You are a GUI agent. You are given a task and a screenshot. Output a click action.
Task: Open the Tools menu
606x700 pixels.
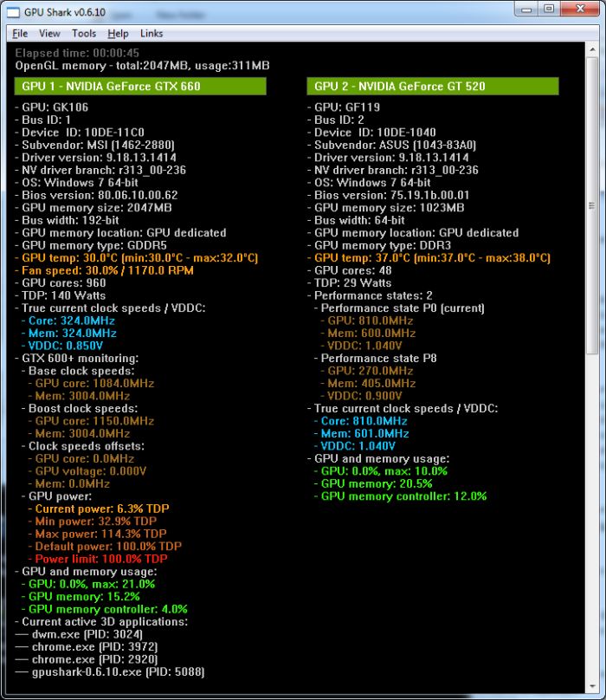[84, 34]
